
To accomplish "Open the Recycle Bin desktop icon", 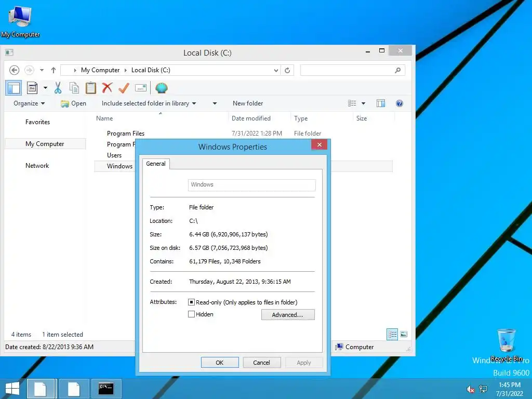I will coord(506,345).
